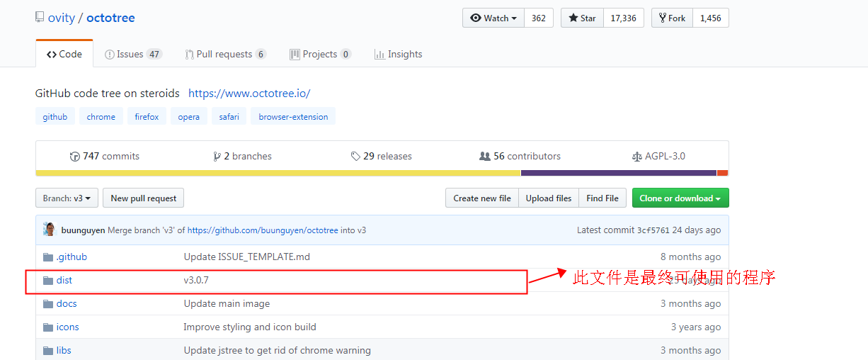The image size is (868, 360).
Task: Open the Update ISSUE_TEMPLATE.md commit message
Action: tap(247, 257)
